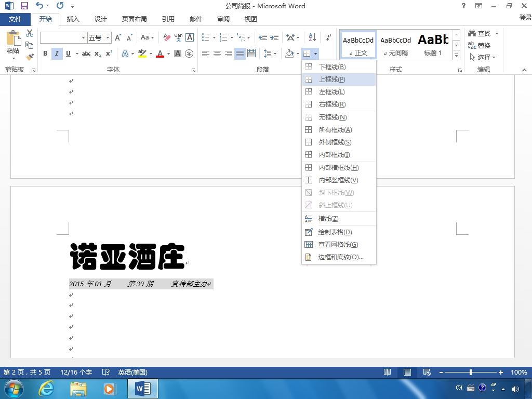
Task: Open the phonetic guide (wén) tool
Action: tap(178, 37)
